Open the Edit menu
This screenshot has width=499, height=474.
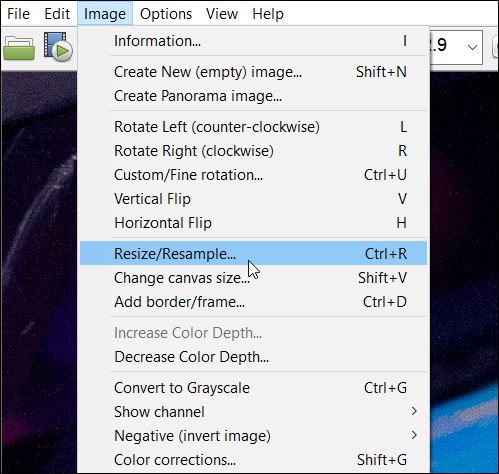coord(57,14)
